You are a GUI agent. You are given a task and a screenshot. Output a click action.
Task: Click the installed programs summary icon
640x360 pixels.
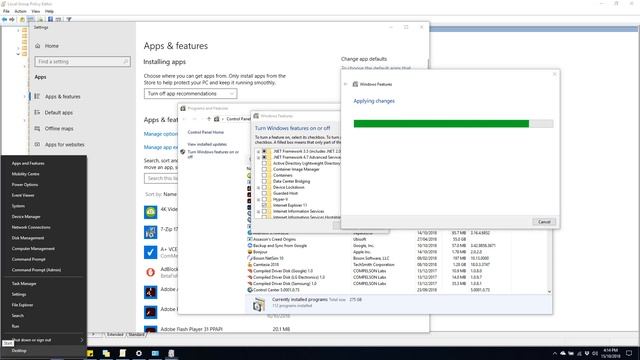tap(259, 304)
